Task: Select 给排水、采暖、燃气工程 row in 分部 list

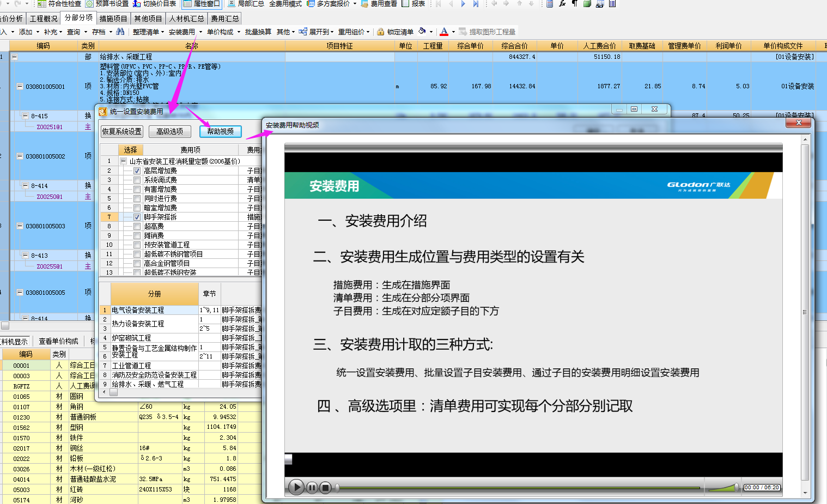Action: [154, 384]
